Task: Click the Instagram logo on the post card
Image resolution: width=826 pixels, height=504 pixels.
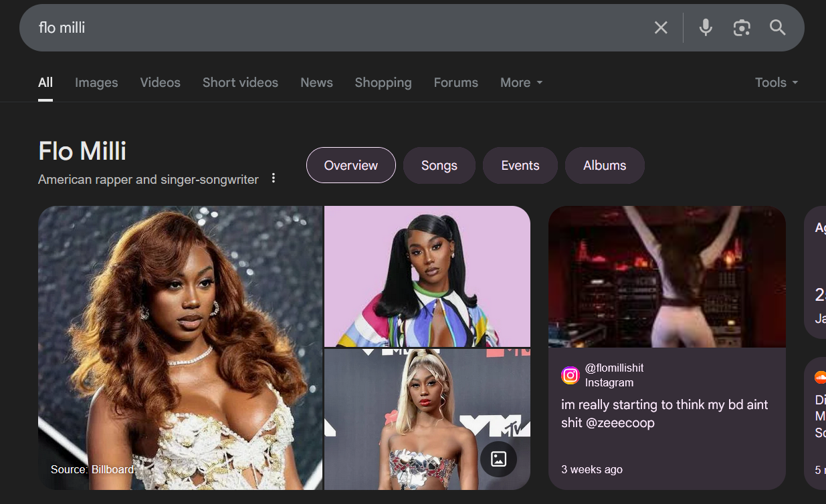Action: pos(570,376)
